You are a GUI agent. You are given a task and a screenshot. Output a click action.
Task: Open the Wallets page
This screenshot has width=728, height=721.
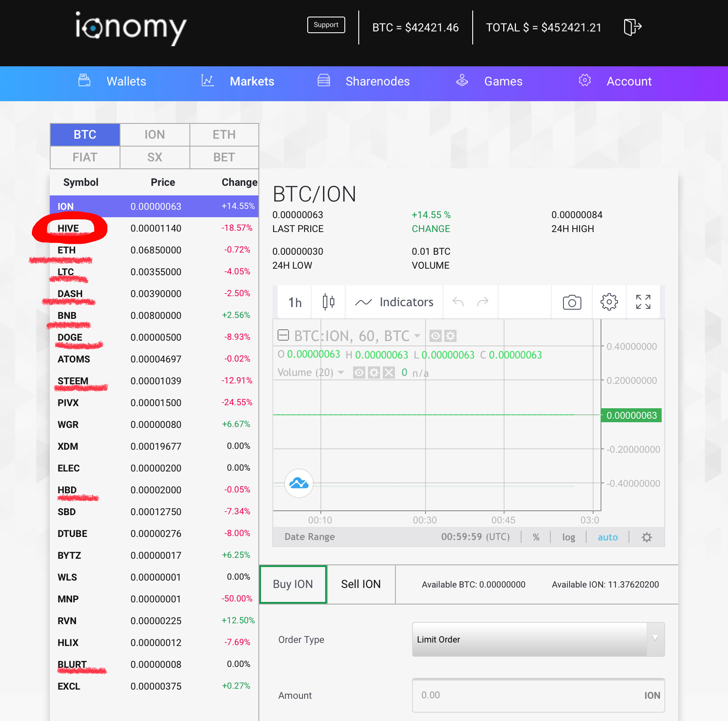coord(126,81)
